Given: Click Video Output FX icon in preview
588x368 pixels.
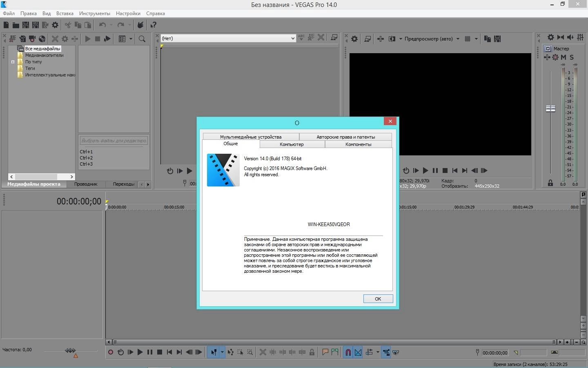Looking at the screenshot, I should tap(381, 39).
